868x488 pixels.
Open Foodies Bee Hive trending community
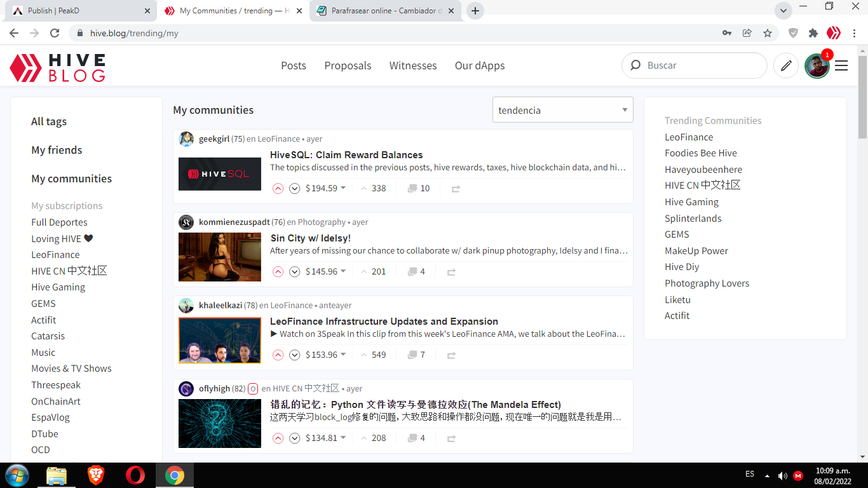(701, 153)
